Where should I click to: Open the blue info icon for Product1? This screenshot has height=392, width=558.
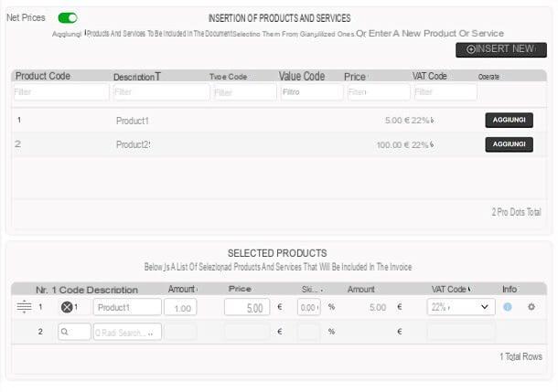click(x=508, y=307)
